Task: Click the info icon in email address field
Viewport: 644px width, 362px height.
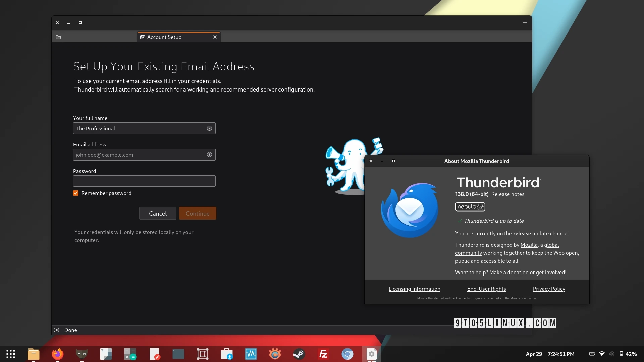Action: [x=209, y=155]
